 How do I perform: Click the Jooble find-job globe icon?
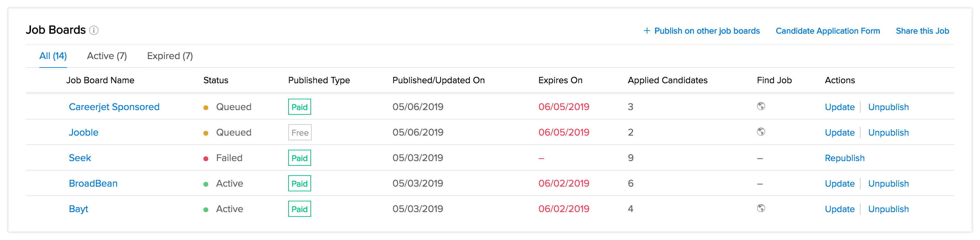coord(761,132)
